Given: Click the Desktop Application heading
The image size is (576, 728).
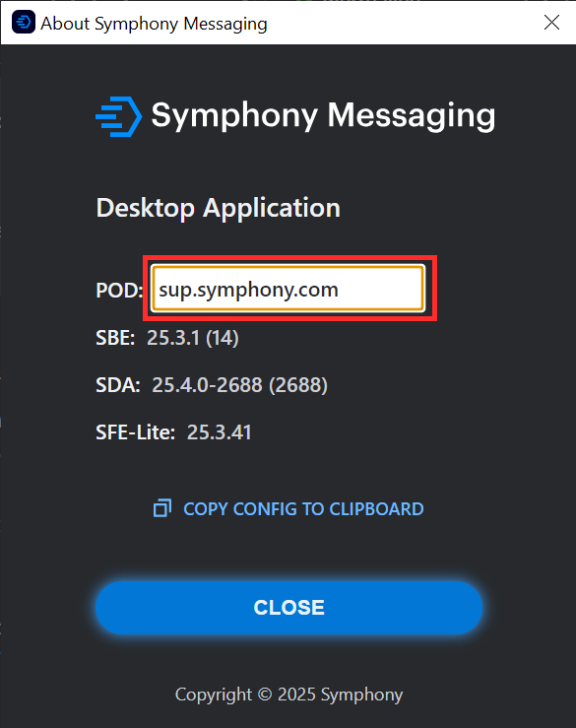Looking at the screenshot, I should coord(219,209).
